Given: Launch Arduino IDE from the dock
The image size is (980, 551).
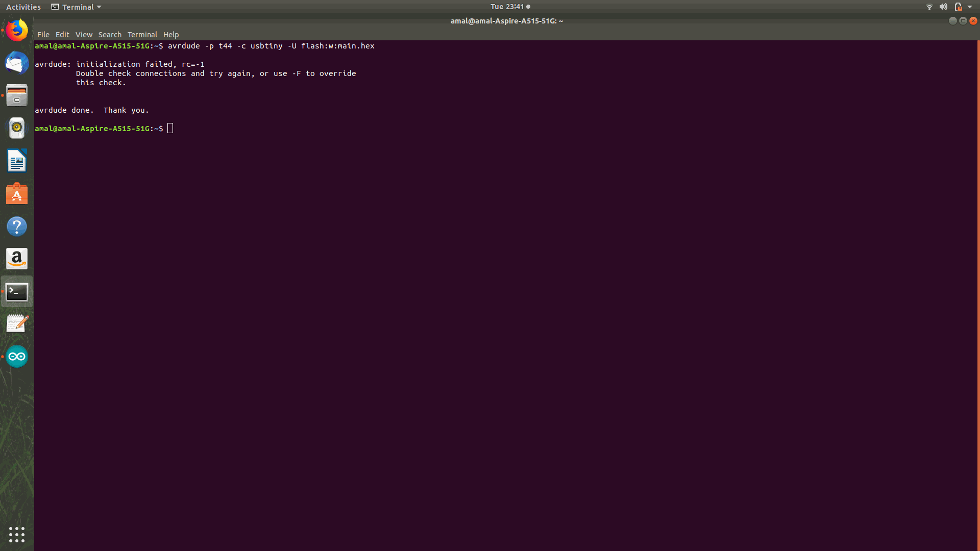Looking at the screenshot, I should click(17, 357).
